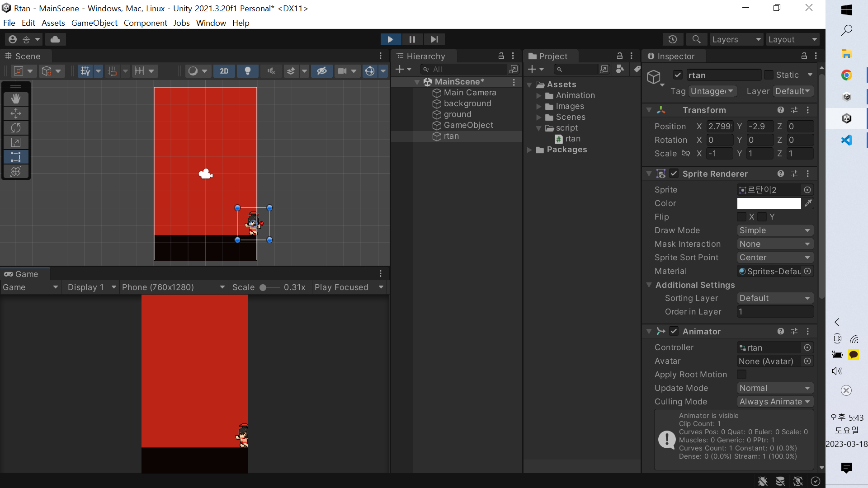Screen dimensions: 868x488
Task: Adjust the Game view Scale slider
Action: (263, 287)
